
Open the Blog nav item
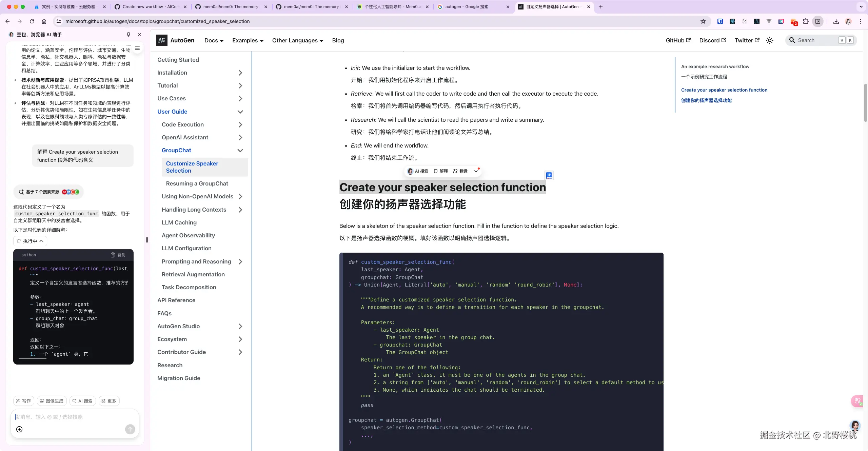[x=338, y=40]
